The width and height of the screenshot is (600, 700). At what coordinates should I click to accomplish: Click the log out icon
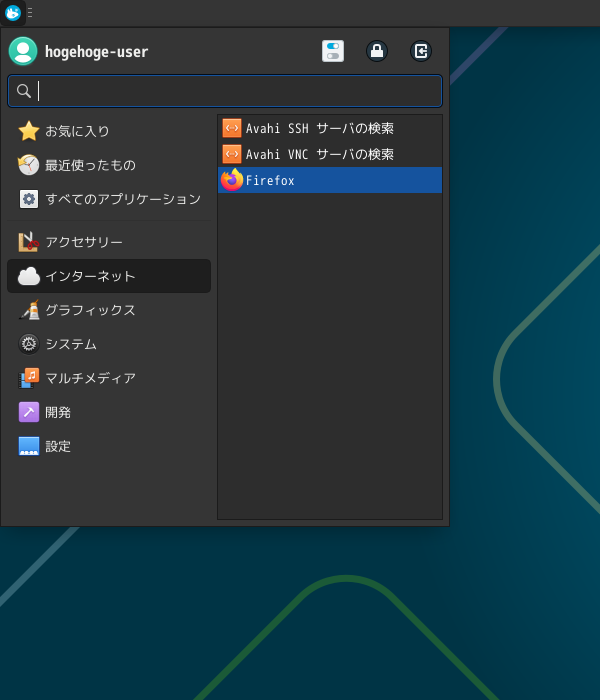(421, 51)
